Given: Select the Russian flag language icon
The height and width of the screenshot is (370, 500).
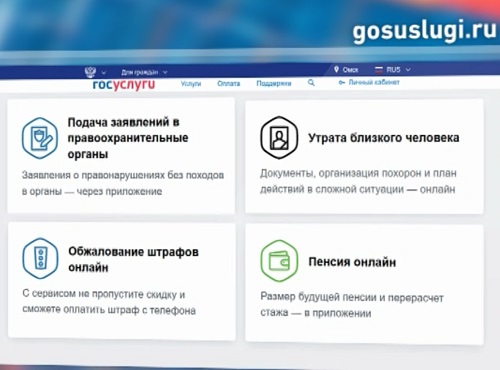Looking at the screenshot, I should [379, 70].
